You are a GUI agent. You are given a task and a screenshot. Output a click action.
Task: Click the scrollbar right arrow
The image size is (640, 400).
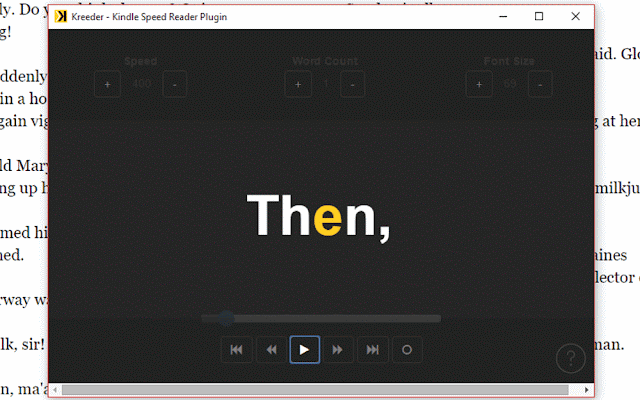(587, 389)
